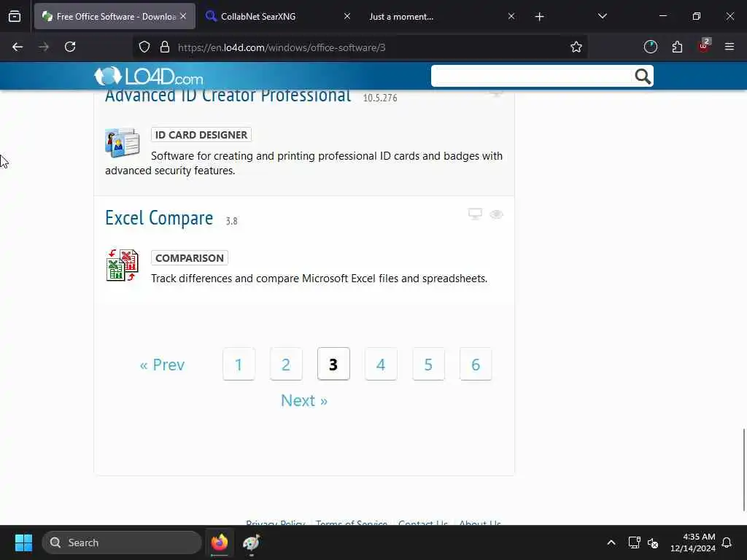747x560 pixels.
Task: Show hidden system tray icons
Action: (611, 542)
